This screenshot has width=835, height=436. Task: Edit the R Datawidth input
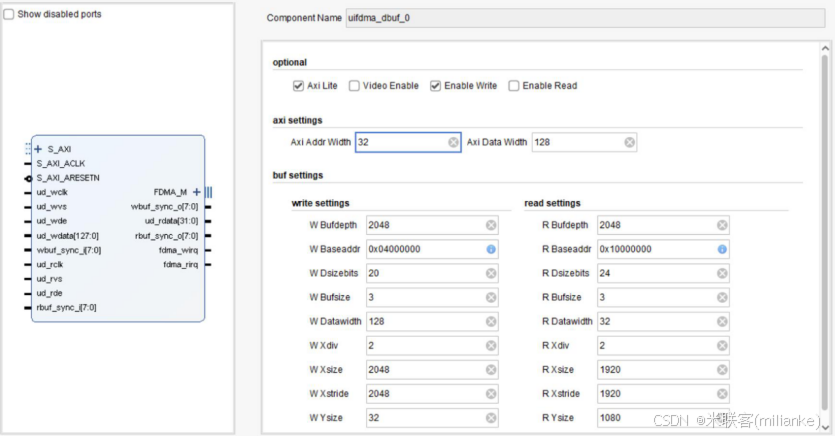pyautogui.click(x=663, y=322)
